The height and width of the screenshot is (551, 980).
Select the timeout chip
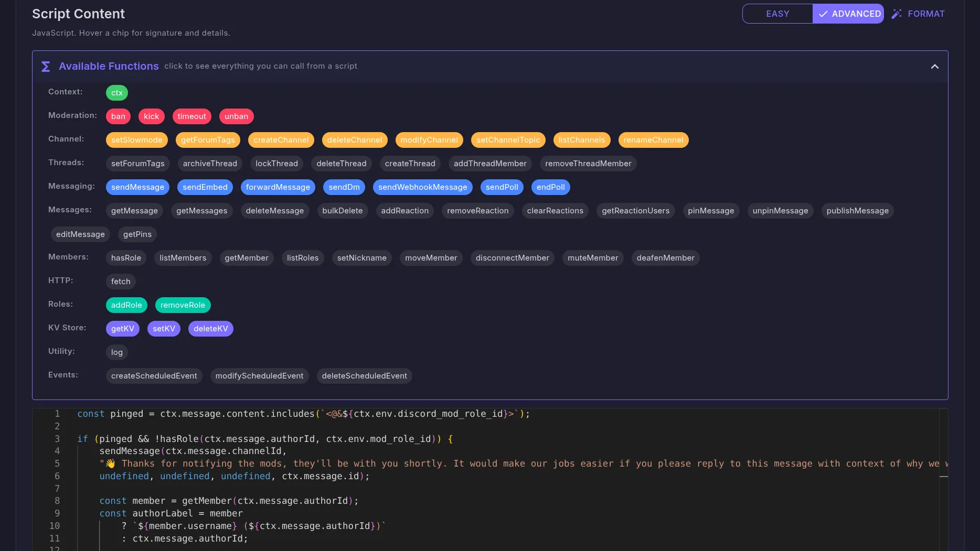click(x=192, y=116)
